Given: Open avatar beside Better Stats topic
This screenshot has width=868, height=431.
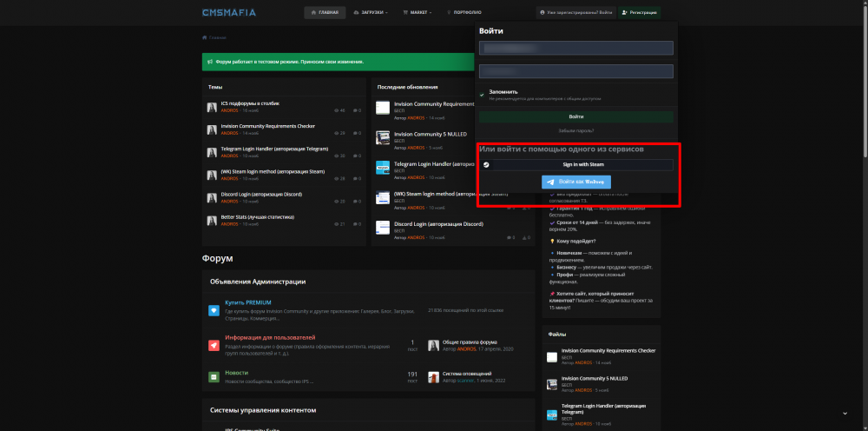Looking at the screenshot, I should coord(212,221).
